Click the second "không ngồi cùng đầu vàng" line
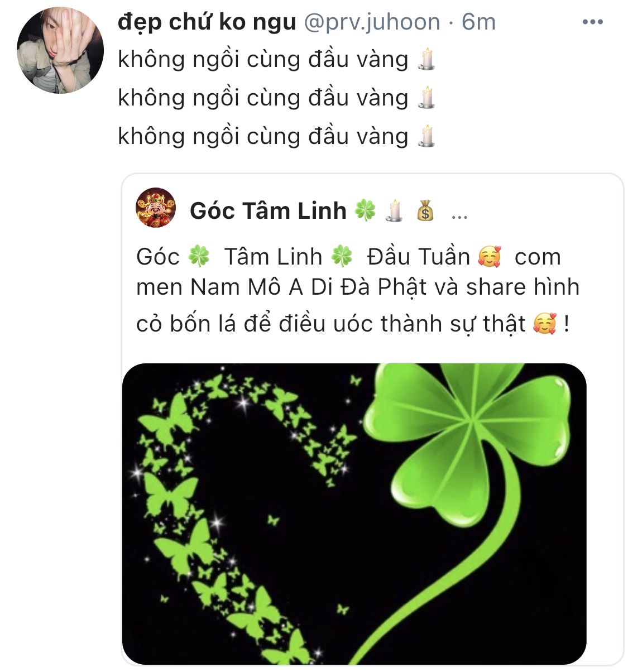 [x=263, y=98]
